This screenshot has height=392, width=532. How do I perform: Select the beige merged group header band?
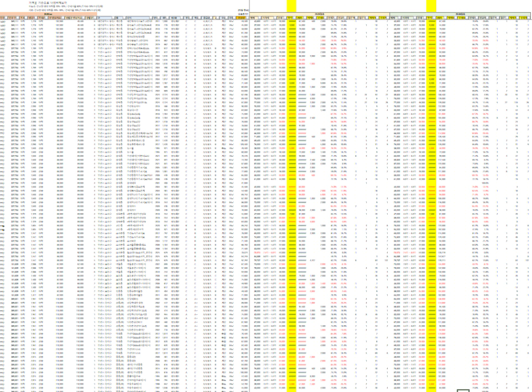pyautogui.click(x=320, y=15)
